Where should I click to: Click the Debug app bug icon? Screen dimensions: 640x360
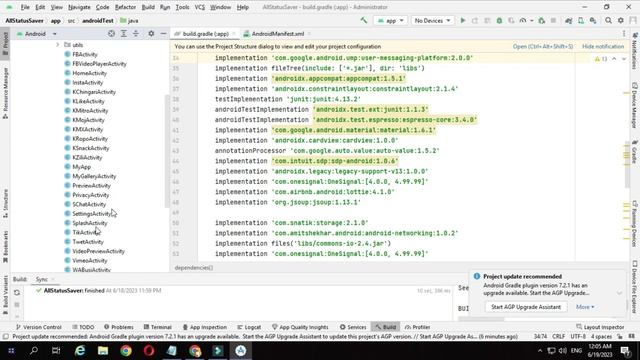[x=499, y=20]
